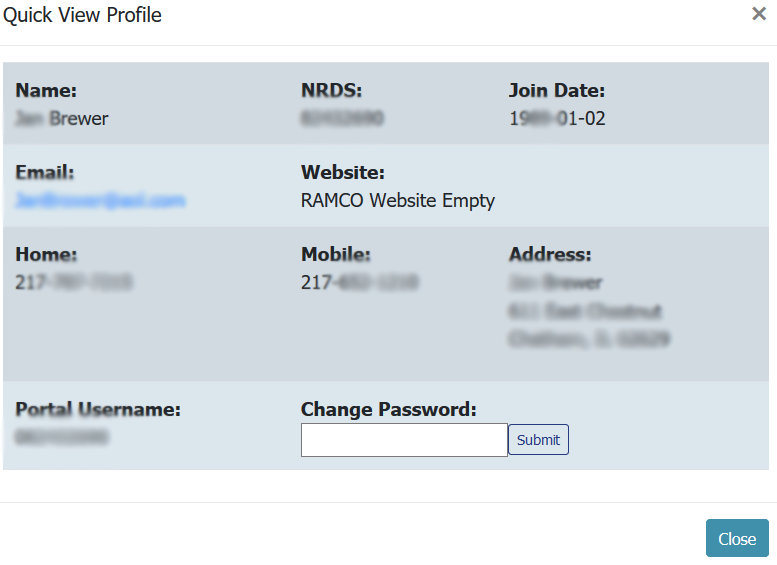Select the Website label
The image size is (777, 565).
pos(342,172)
